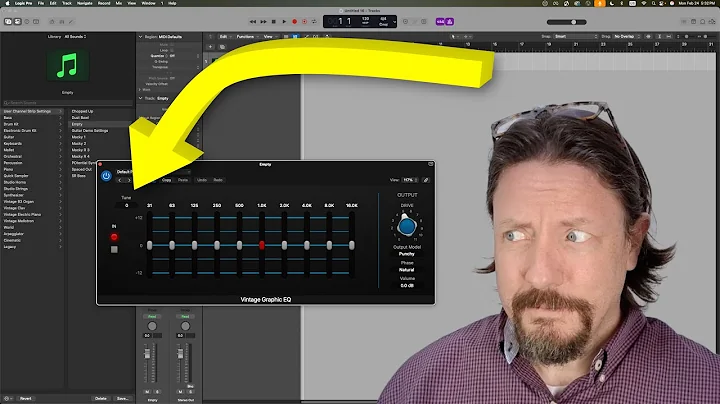The image size is (720, 404).
Task: Click the fast forward transport button
Action: pyautogui.click(x=263, y=22)
